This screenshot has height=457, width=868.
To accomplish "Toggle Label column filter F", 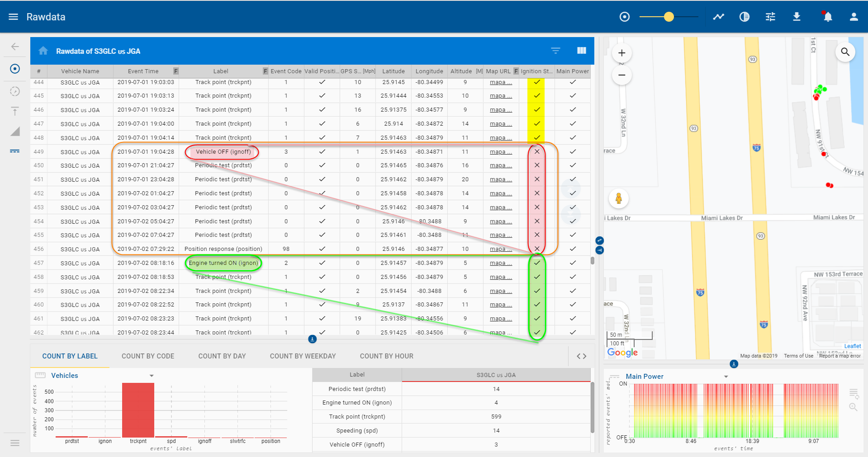I will pos(266,71).
